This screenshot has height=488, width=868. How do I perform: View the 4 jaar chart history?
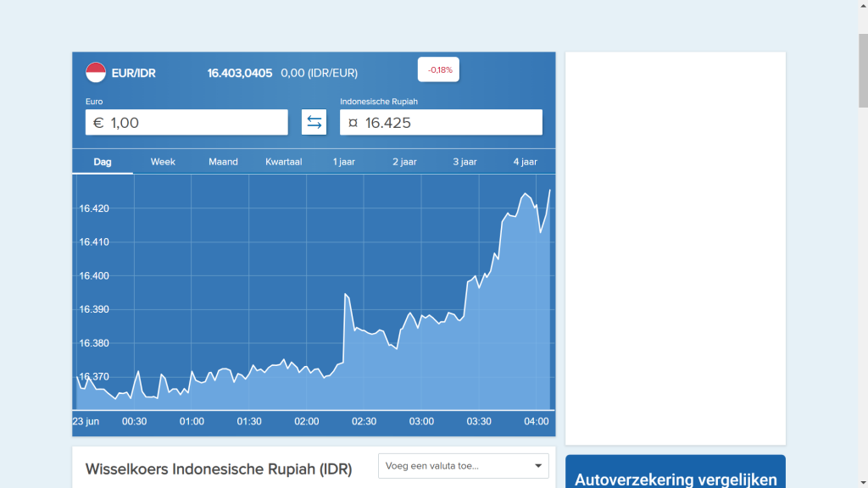[x=525, y=162]
